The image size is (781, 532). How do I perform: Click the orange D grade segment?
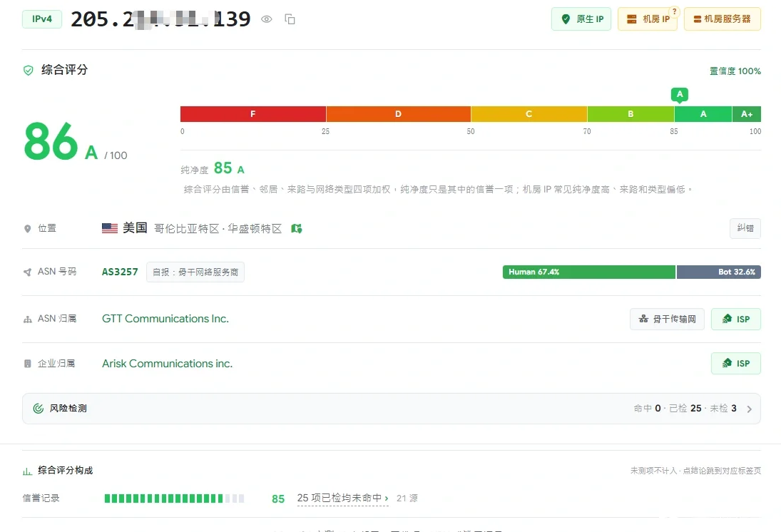pyautogui.click(x=399, y=114)
